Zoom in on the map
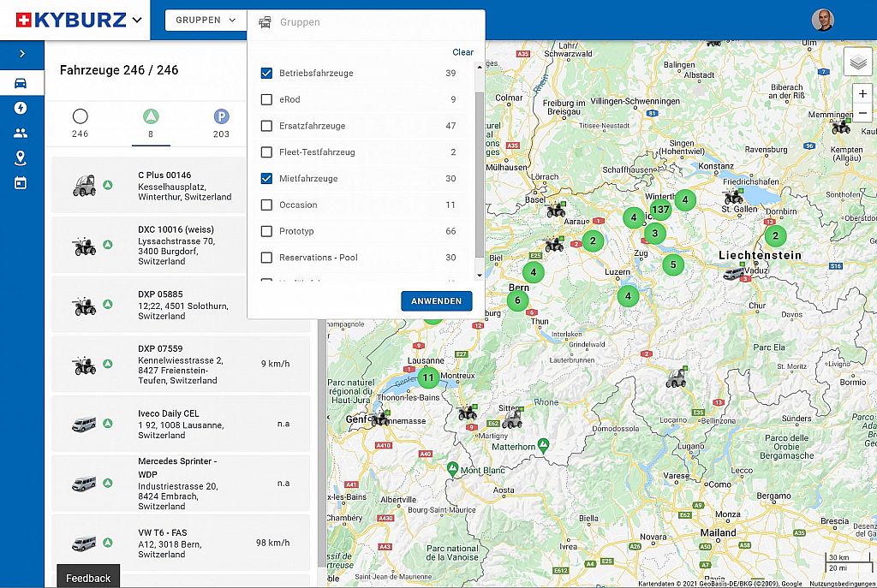This screenshot has width=877, height=588. click(862, 93)
